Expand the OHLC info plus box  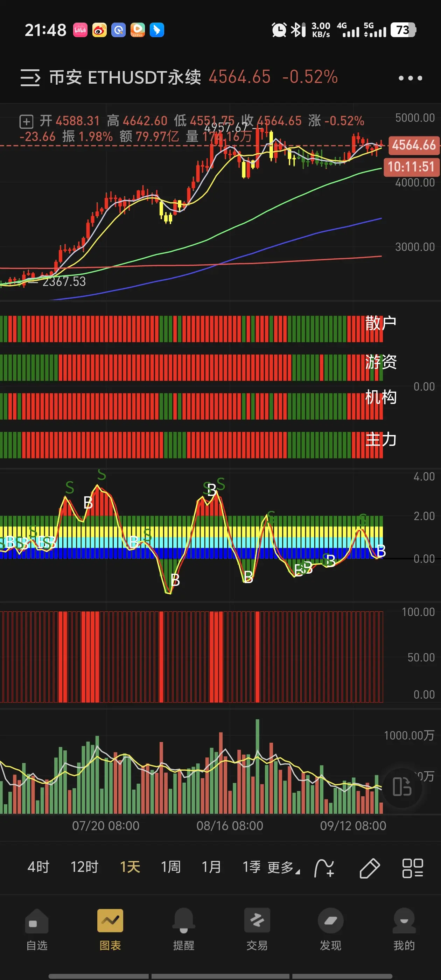(26, 122)
